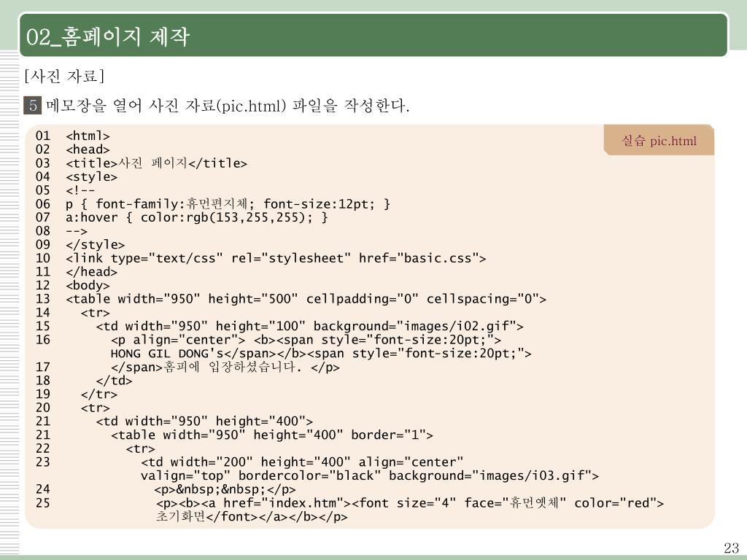The height and width of the screenshot is (560, 747).
Task: Click the first "<head>" opening tag line
Action: 88,149
